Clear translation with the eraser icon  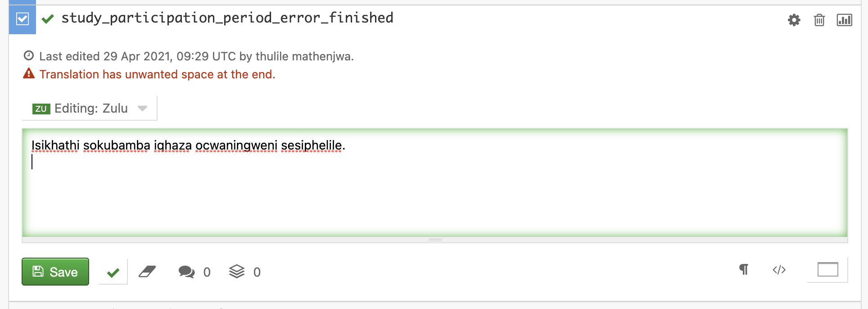[147, 272]
